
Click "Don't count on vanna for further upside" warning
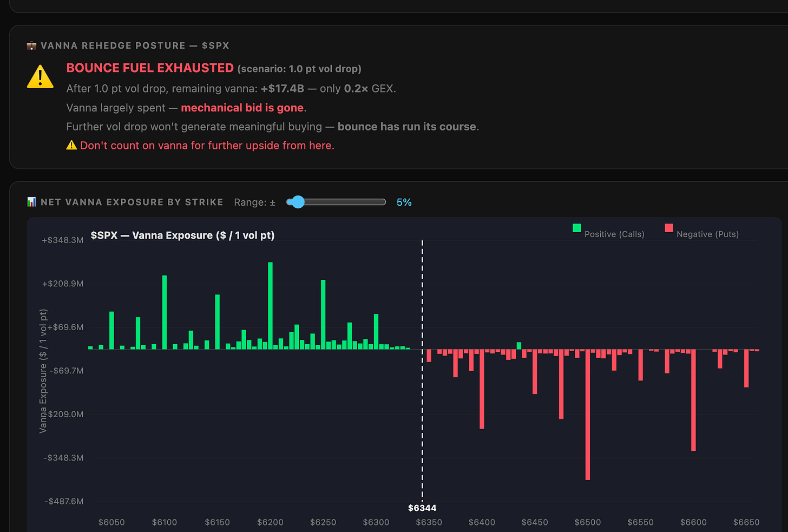point(207,145)
